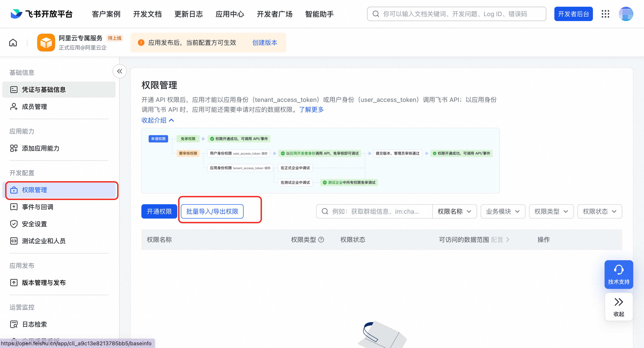
Task: Select 事件与回调 in the sidebar
Action: pyautogui.click(x=37, y=207)
